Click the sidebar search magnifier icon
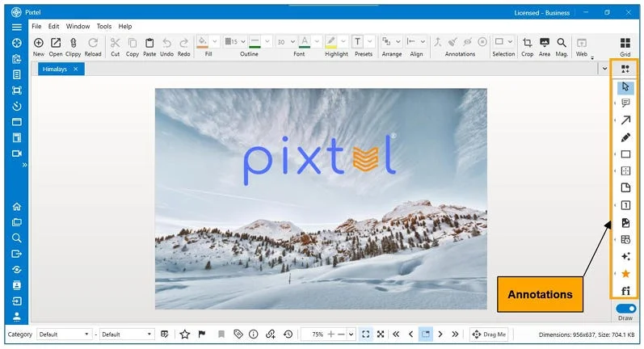 tap(16, 238)
